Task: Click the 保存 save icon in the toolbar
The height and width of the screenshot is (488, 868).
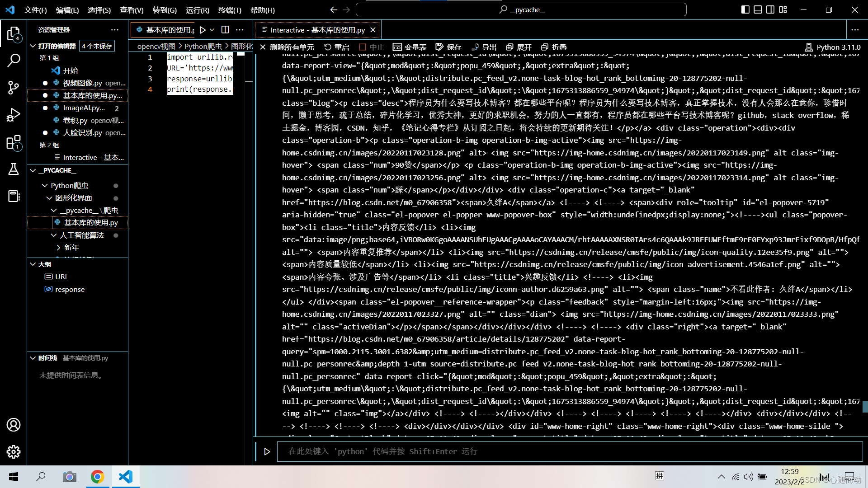Action: tap(448, 47)
